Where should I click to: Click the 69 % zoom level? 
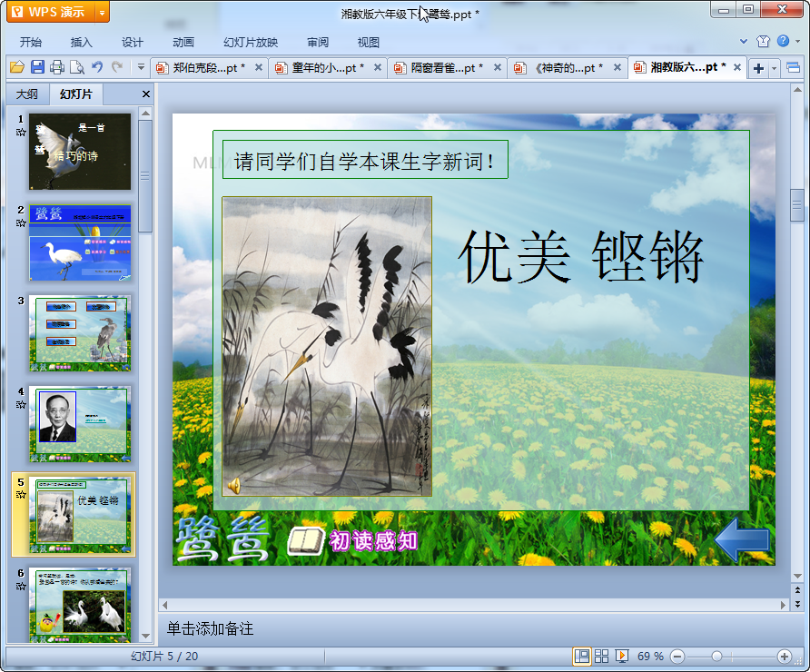[x=650, y=657]
